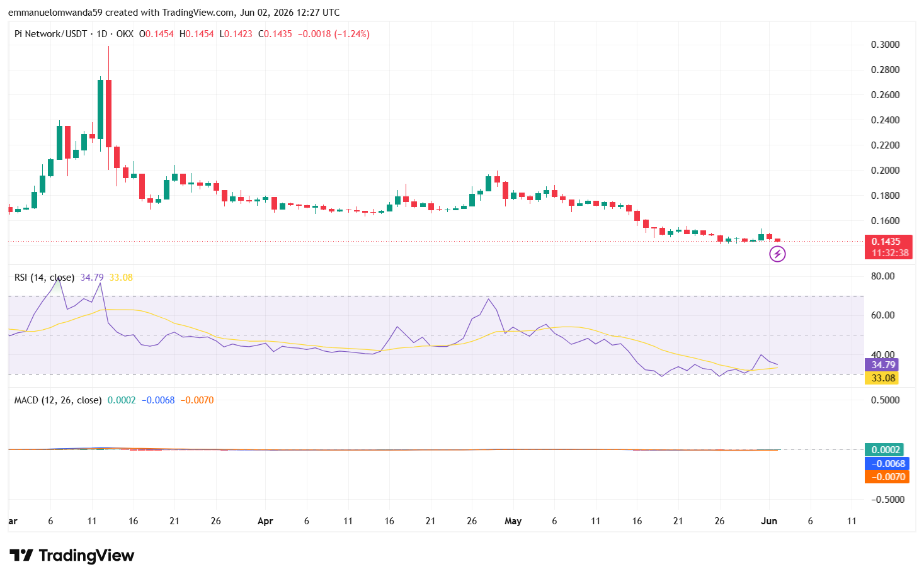
Task: Click the Pi Network/USDT symbol title
Action: pos(50,34)
